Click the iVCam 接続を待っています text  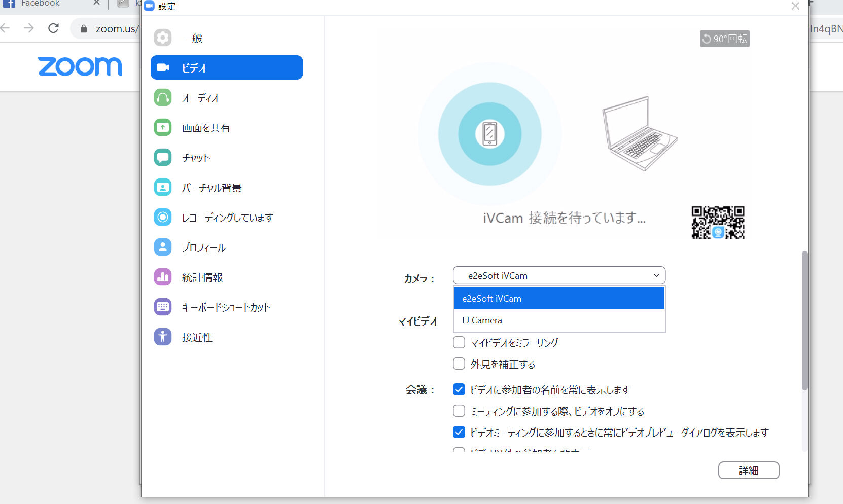click(x=564, y=218)
